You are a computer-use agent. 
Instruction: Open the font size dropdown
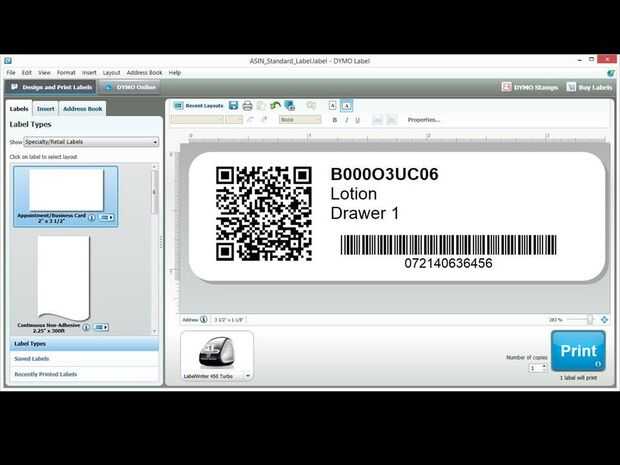point(234,119)
